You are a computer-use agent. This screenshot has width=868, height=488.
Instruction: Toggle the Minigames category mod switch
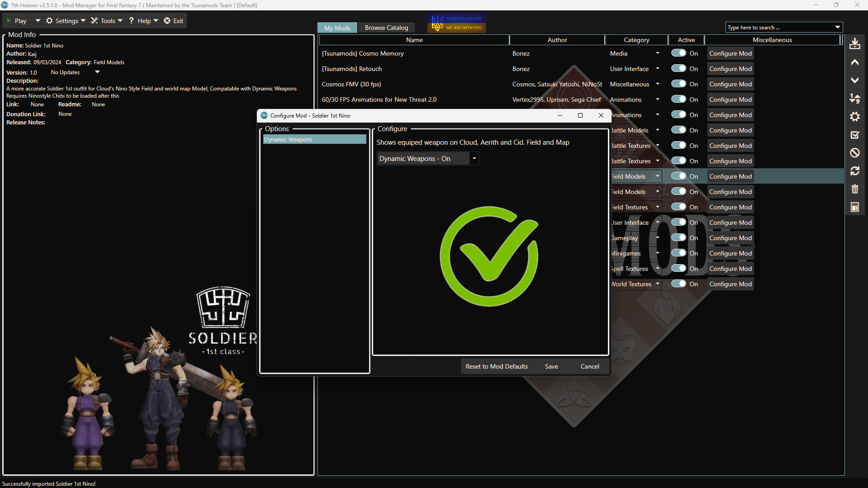tap(678, 253)
